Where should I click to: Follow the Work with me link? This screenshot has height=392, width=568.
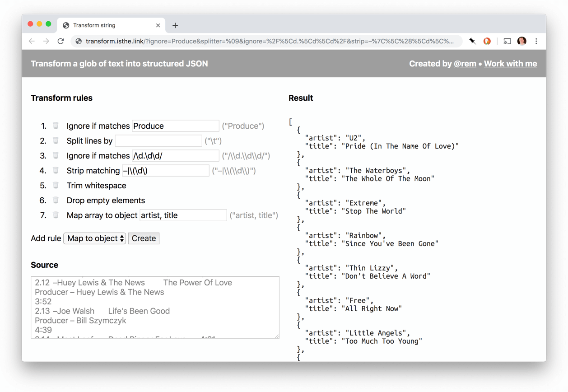tap(511, 64)
